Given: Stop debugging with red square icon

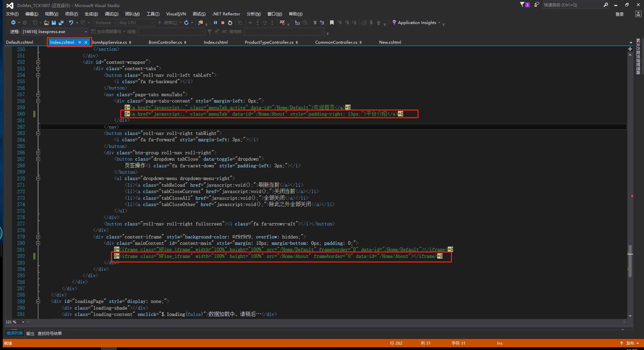Looking at the screenshot, I should coord(222,23).
